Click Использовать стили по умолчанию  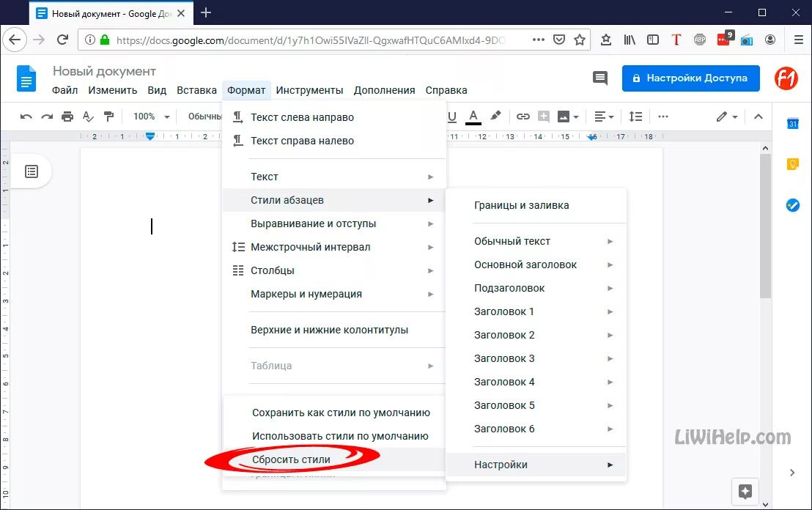[334, 436]
